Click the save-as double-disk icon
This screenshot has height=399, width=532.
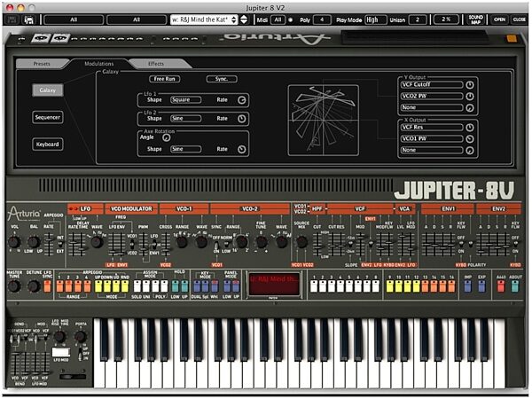pos(29,20)
